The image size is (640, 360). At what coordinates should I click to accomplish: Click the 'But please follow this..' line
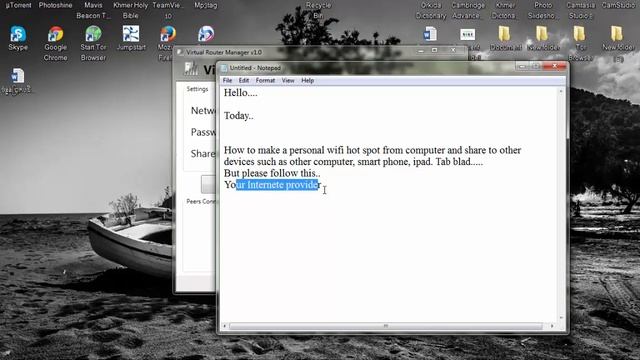(x=272, y=173)
